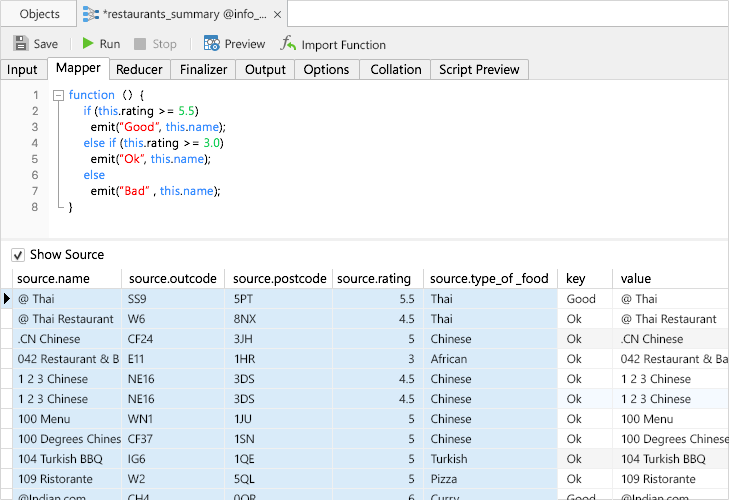Click the Import Function button label
Viewport: 729px width, 500px height.
click(x=344, y=45)
